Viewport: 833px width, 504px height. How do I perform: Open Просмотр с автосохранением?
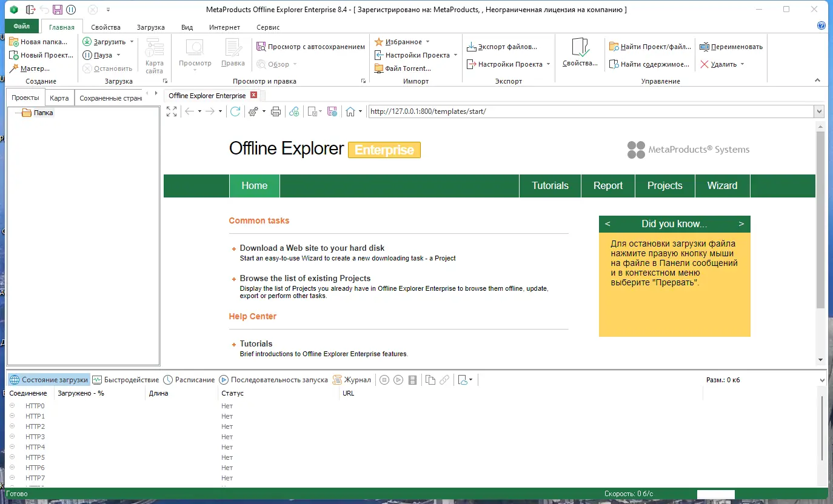coord(310,47)
